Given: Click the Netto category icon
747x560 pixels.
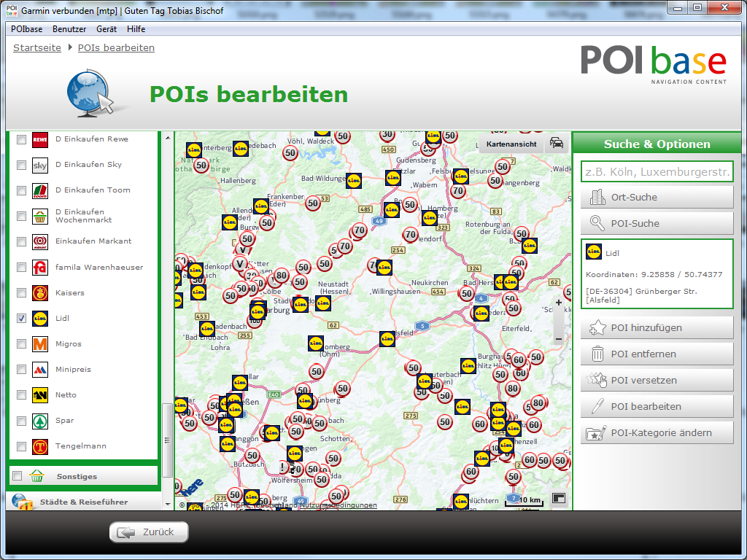Looking at the screenshot, I should coord(40,395).
